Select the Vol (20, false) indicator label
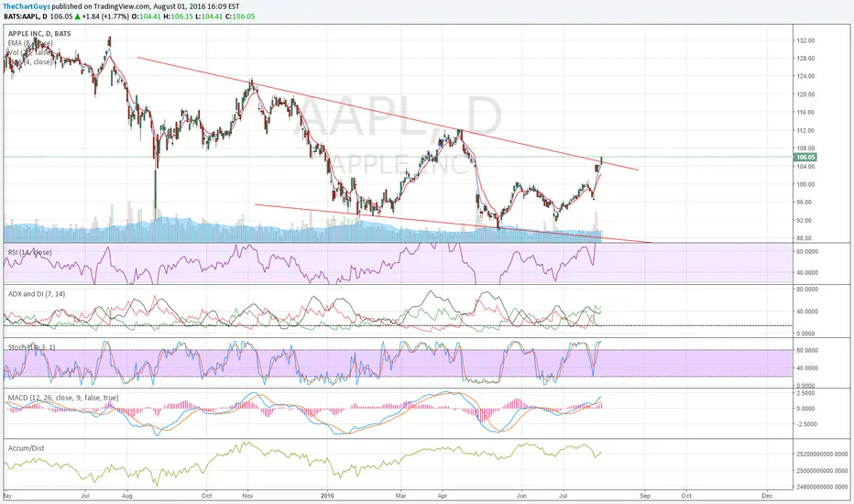854x504 pixels. (29, 52)
